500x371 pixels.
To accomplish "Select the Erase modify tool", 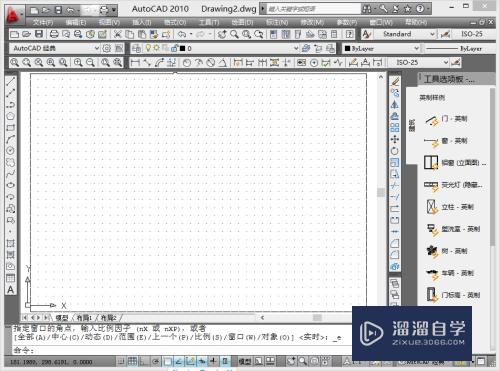I will (395, 81).
